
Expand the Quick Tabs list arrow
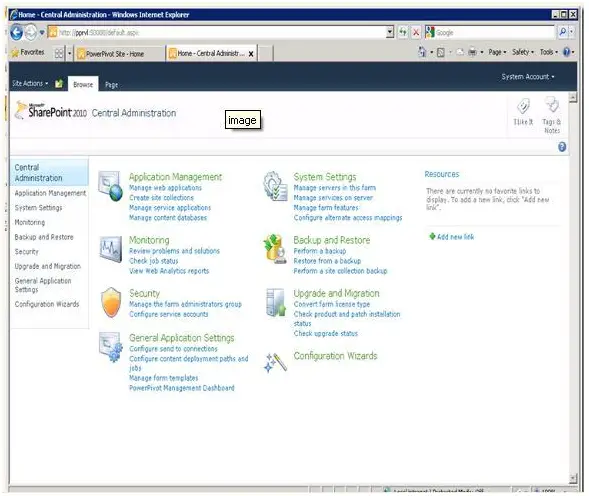pos(69,53)
